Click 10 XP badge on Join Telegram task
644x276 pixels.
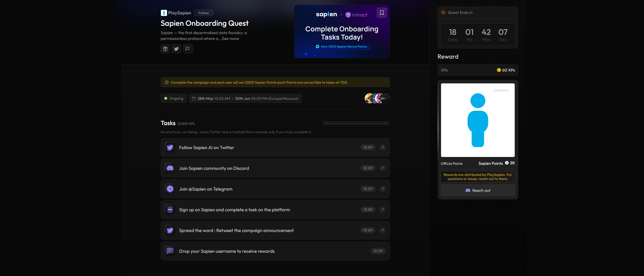[368, 189]
